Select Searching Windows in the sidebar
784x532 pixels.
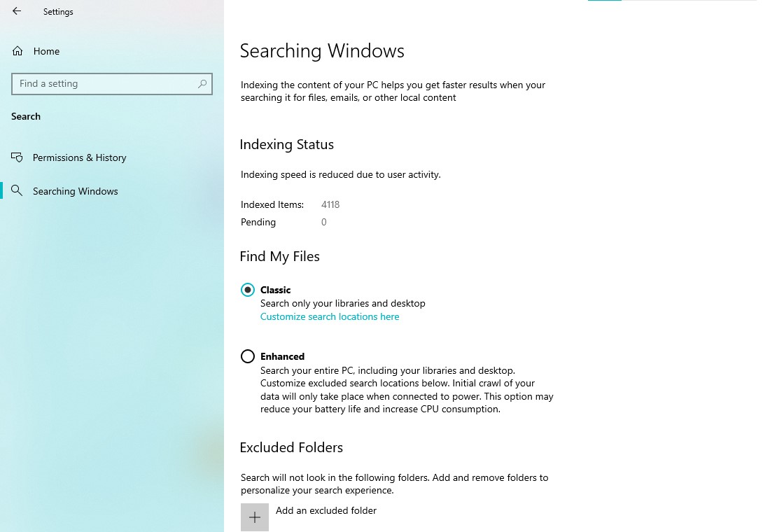[x=75, y=190]
